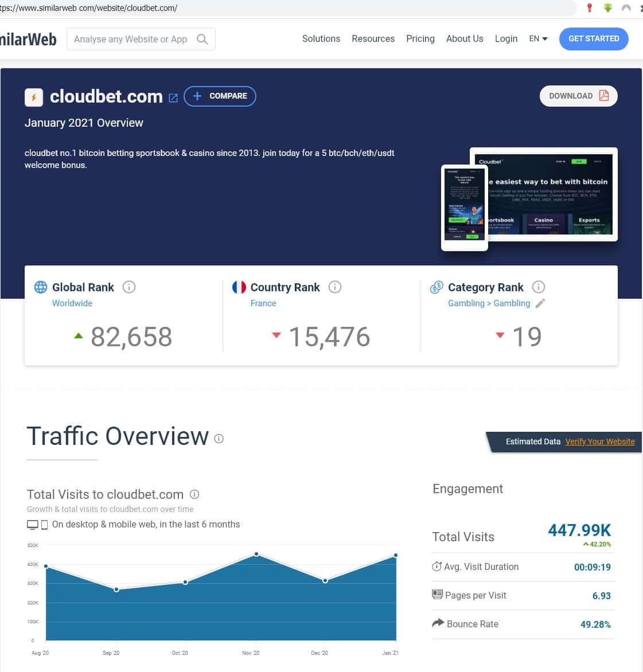643x672 pixels.
Task: Click the Aug '20 data point on chart
Action: (x=46, y=566)
